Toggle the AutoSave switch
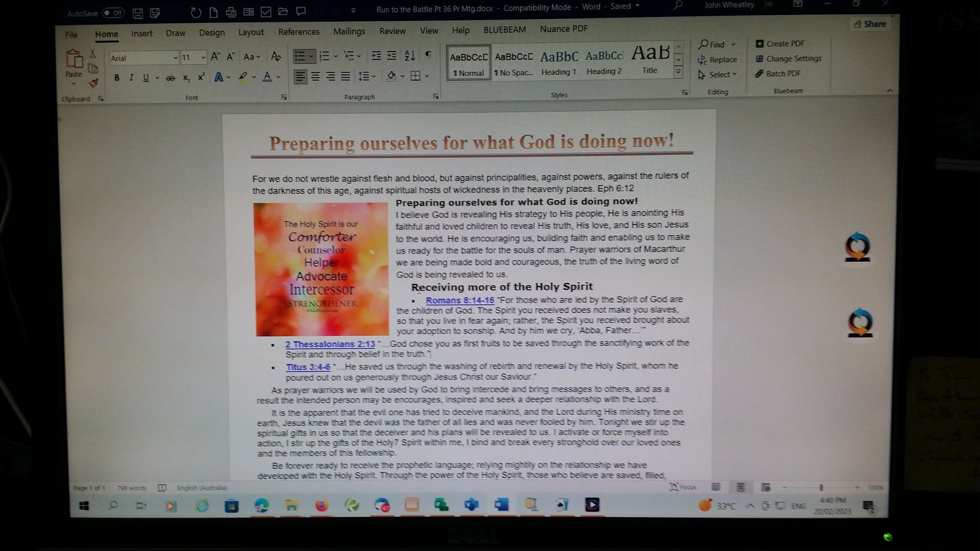Screen dimensions: 980x551 pos(113,13)
